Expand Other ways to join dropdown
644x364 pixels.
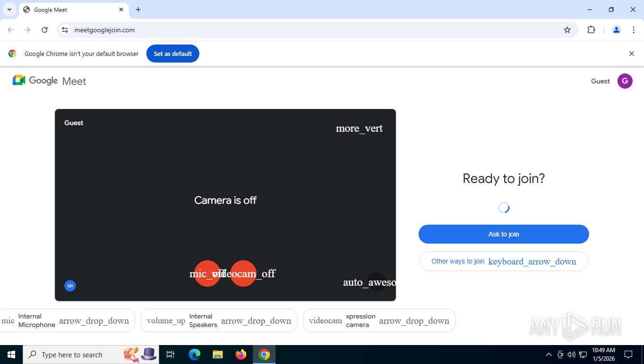click(x=503, y=261)
